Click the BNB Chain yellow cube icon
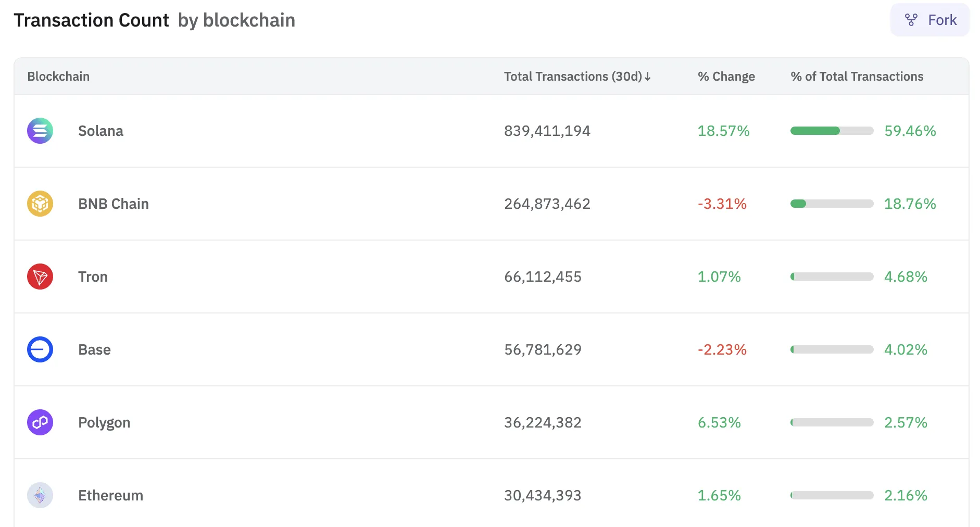 (40, 204)
